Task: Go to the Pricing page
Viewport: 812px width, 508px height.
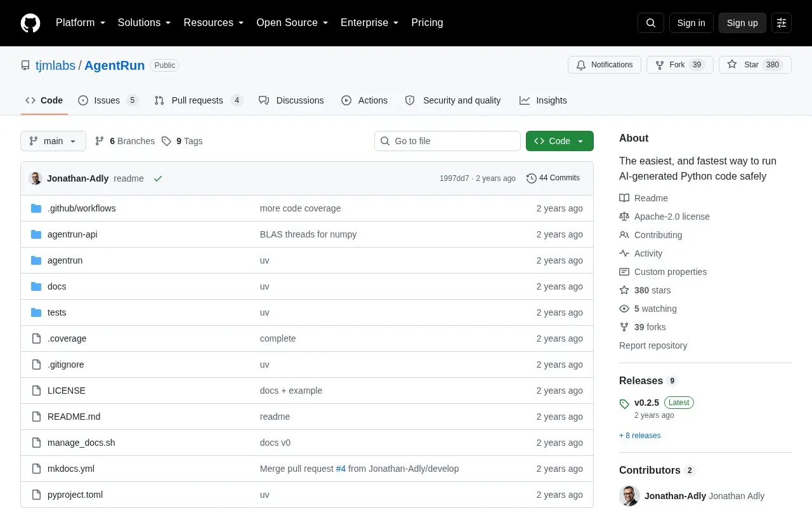Action: 427,23
